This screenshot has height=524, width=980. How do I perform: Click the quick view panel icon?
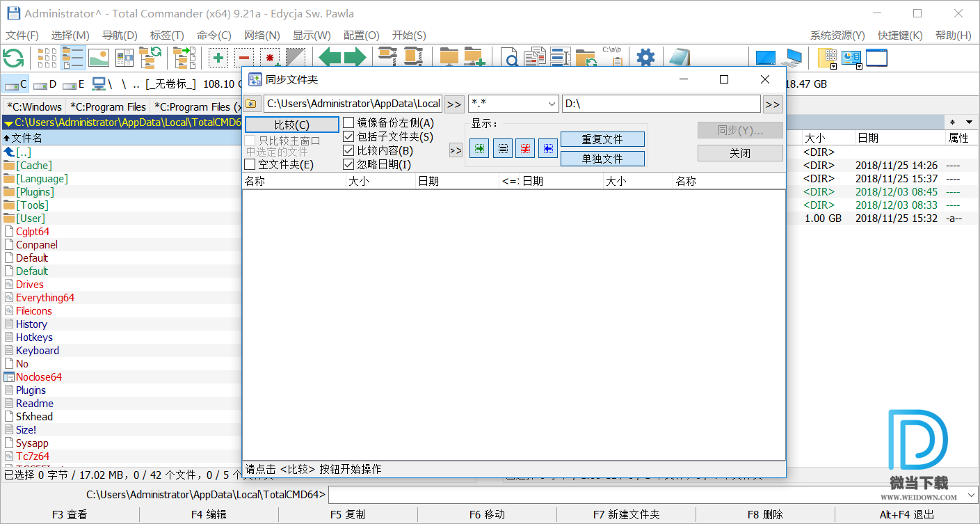pyautogui.click(x=124, y=58)
